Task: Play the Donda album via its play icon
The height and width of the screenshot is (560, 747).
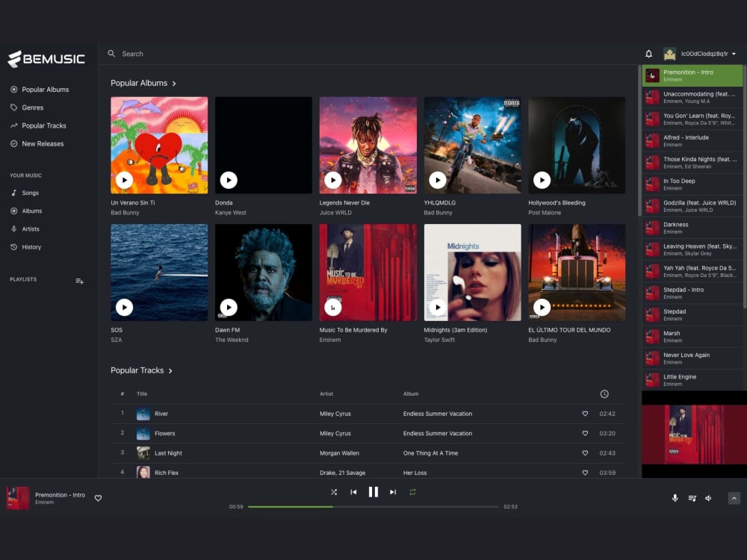Action: pos(229,180)
